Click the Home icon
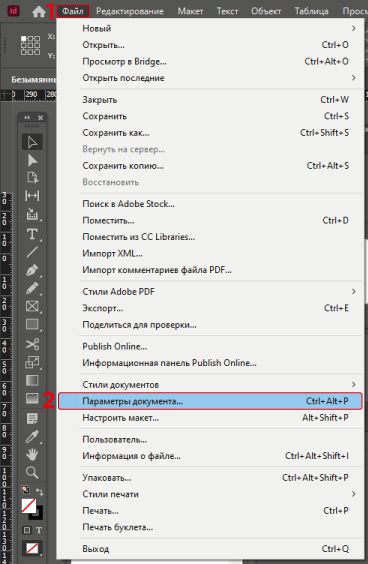The width and height of the screenshot is (368, 564). (39, 12)
